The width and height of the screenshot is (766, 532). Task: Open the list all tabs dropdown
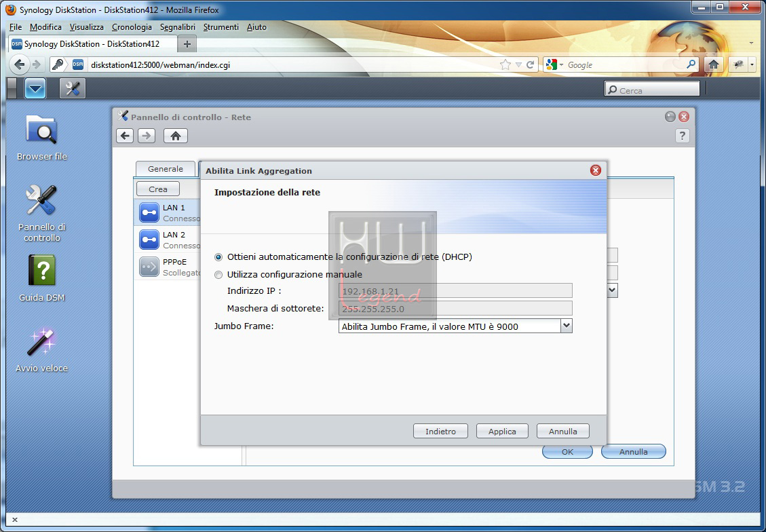(x=751, y=43)
